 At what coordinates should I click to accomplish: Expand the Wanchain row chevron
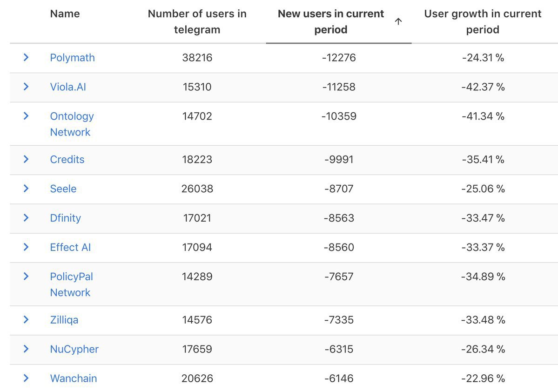pyautogui.click(x=26, y=378)
